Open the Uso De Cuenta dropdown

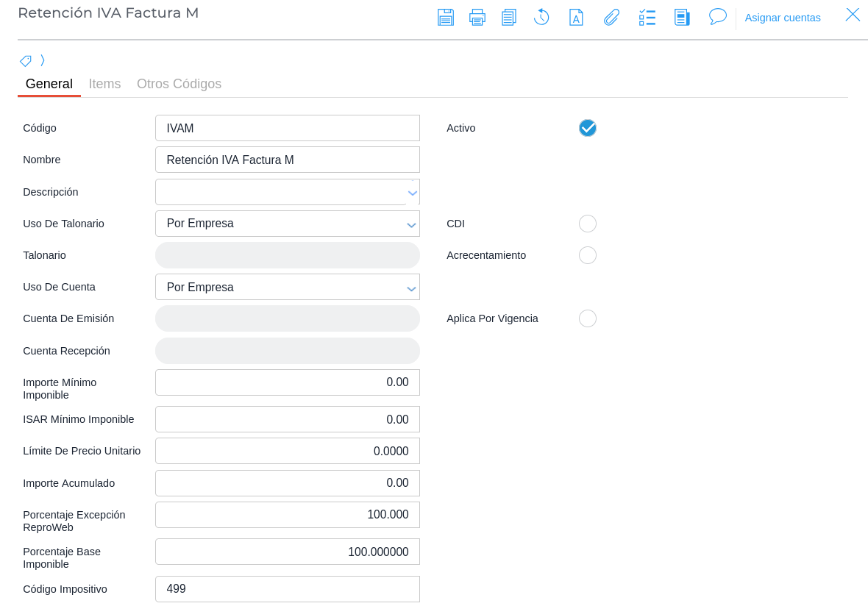(412, 288)
